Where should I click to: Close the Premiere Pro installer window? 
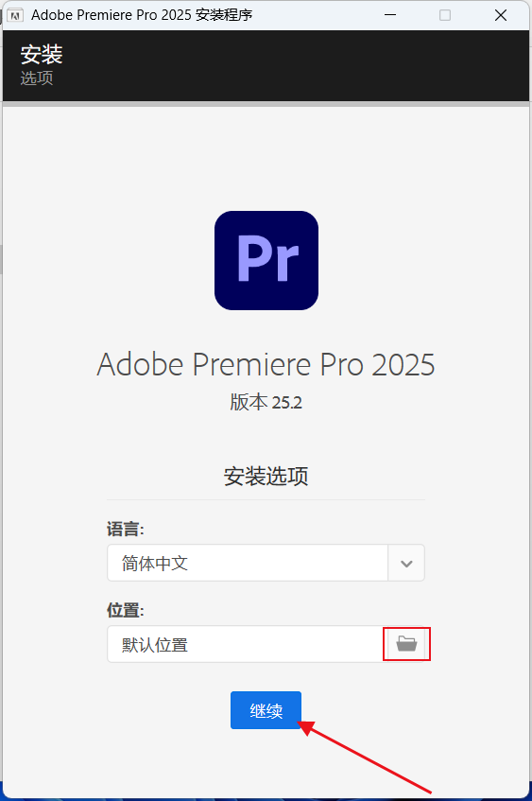tap(501, 15)
